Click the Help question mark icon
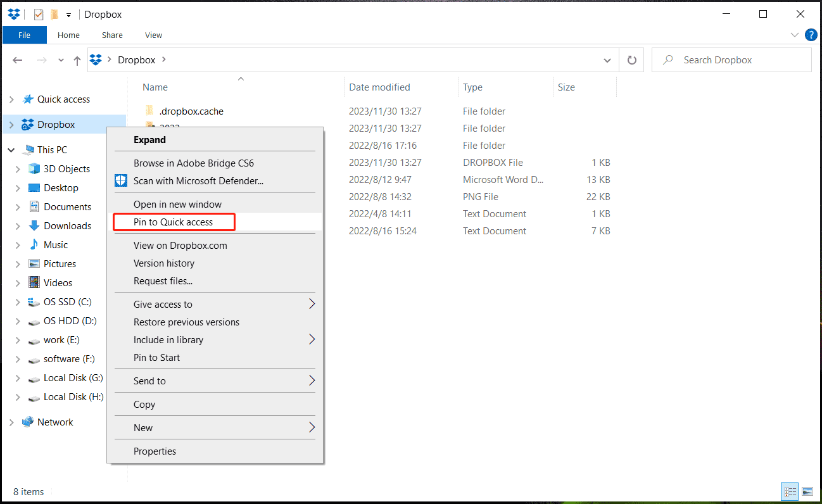This screenshot has height=504, width=822. [x=811, y=35]
